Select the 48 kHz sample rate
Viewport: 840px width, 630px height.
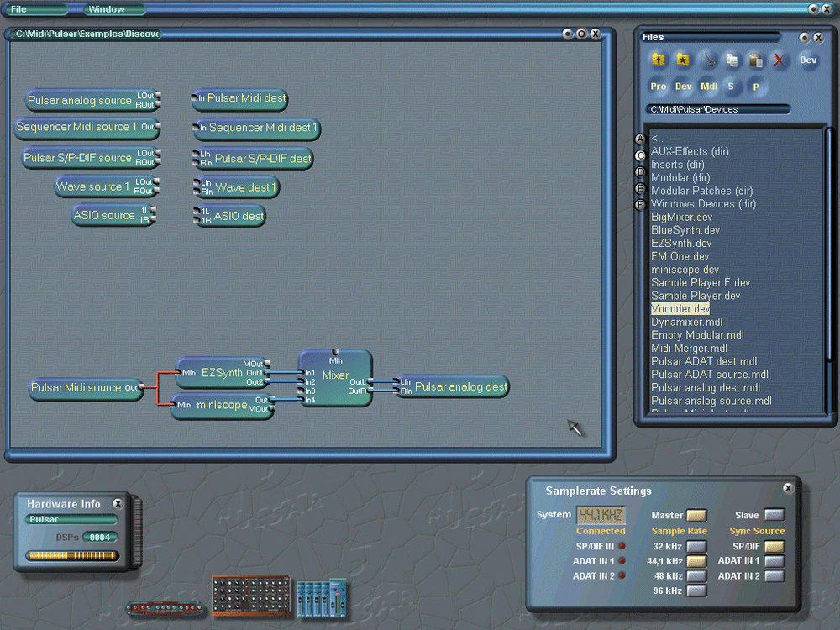coord(696,576)
